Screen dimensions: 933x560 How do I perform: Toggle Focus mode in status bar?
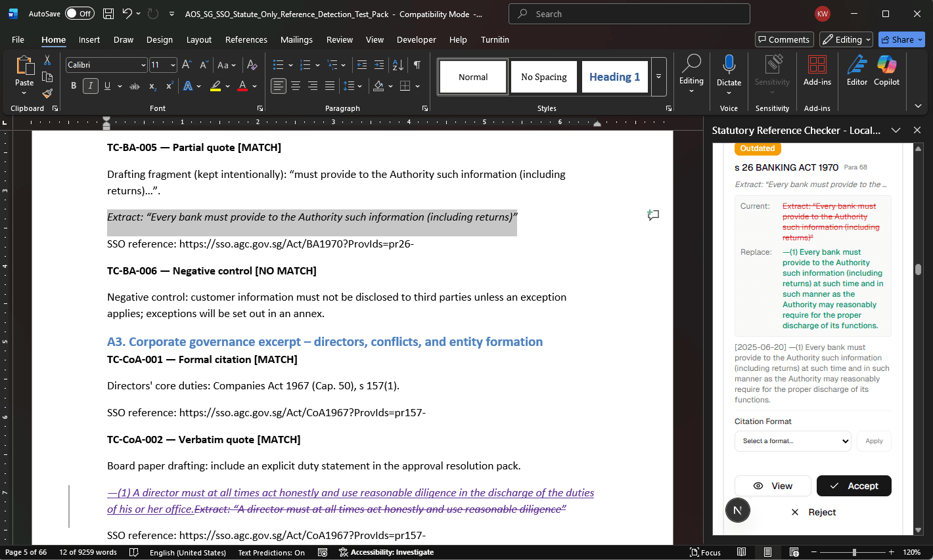point(705,552)
